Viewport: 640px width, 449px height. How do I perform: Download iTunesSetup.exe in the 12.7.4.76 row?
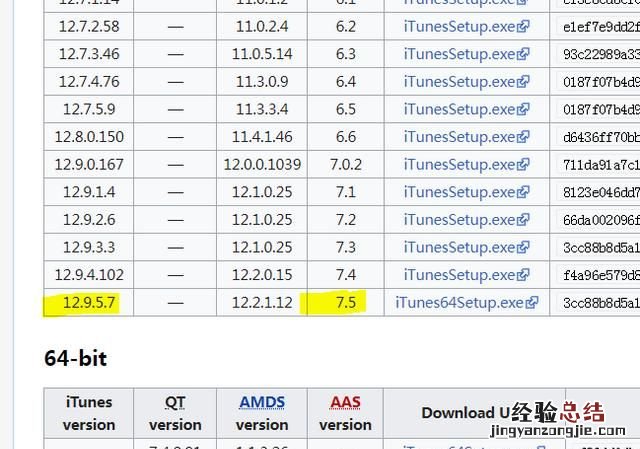point(466,82)
